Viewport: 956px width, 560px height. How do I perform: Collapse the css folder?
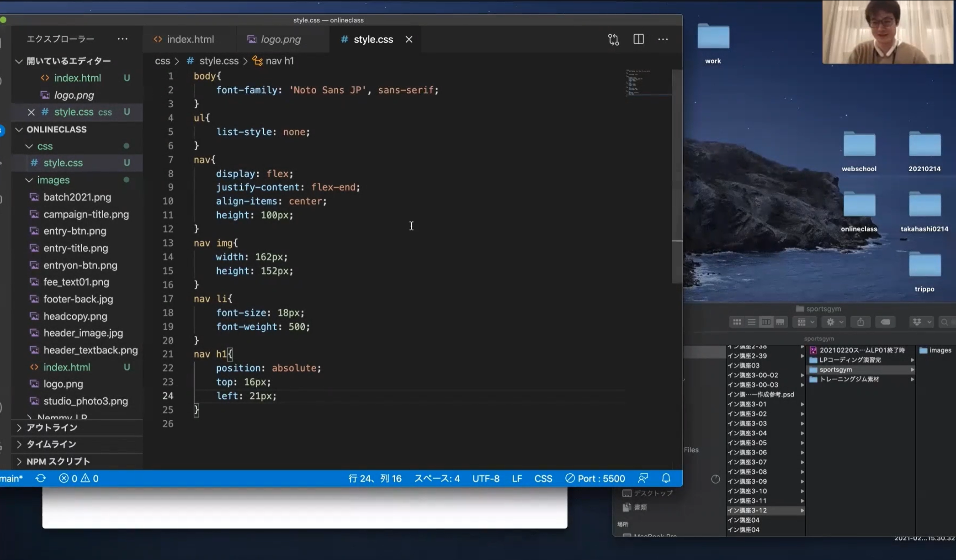tap(29, 146)
